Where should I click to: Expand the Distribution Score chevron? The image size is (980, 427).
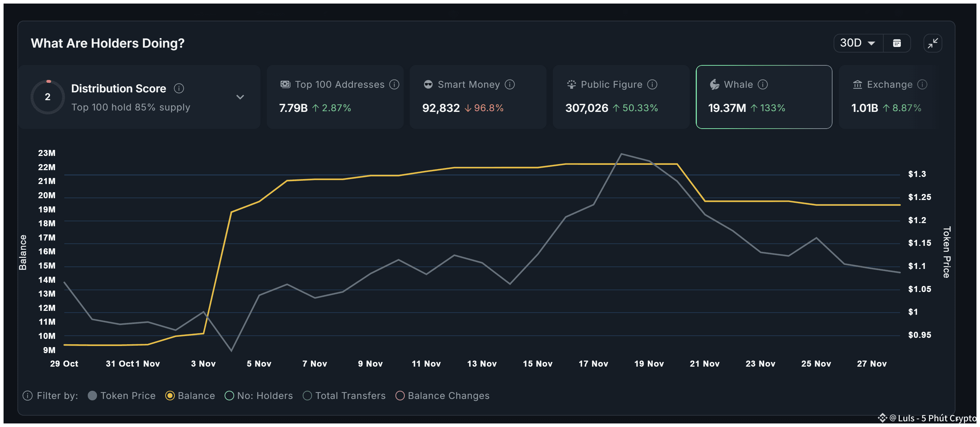pyautogui.click(x=240, y=97)
